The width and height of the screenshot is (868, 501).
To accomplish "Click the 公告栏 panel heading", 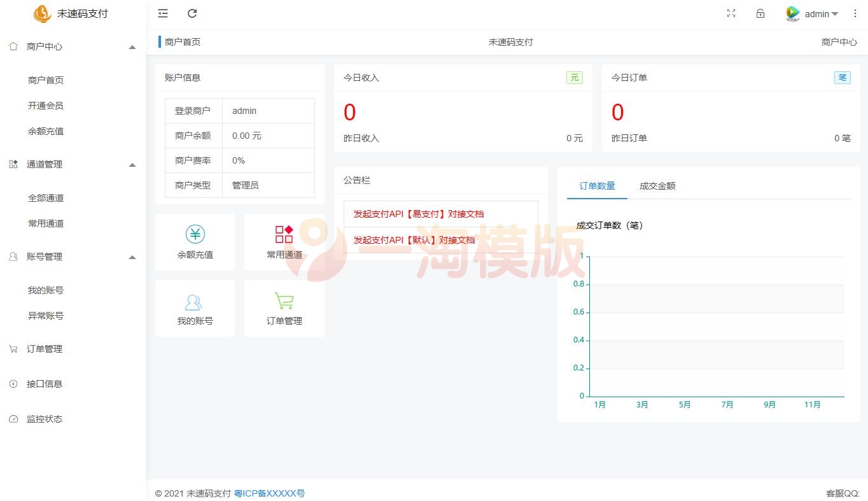I will point(357,180).
